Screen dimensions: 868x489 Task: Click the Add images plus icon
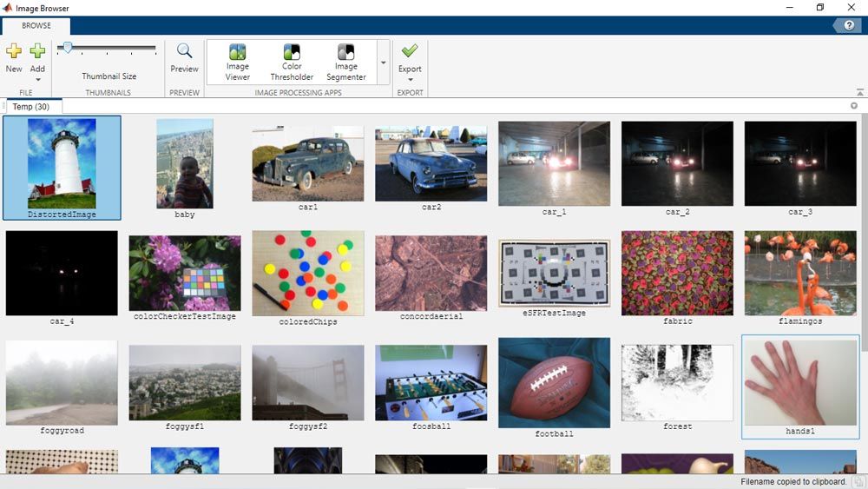[x=37, y=51]
